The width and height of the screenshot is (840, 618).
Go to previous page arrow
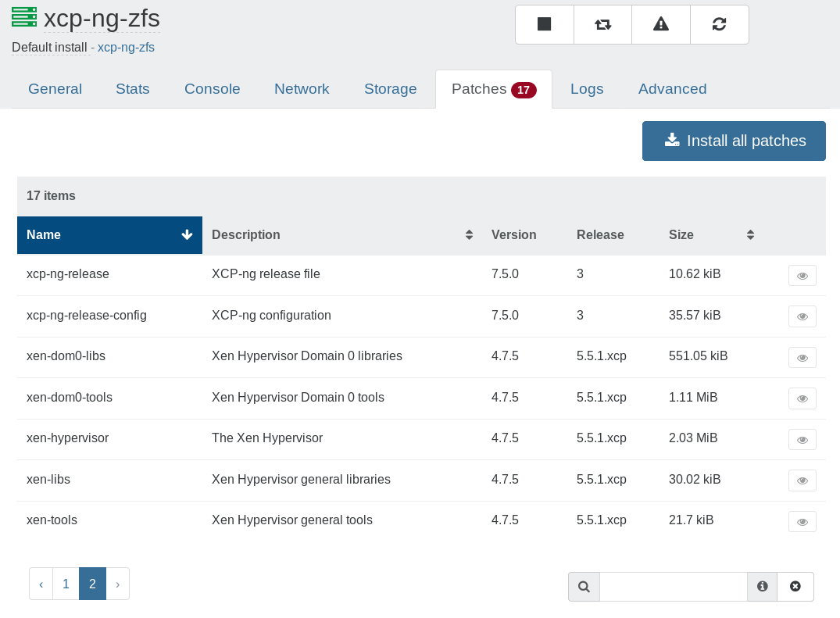coord(41,584)
